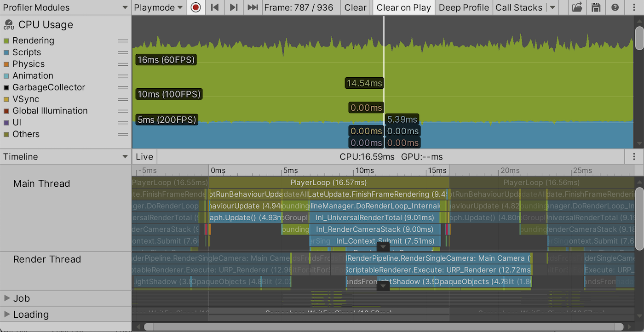Click the 16ms (60FPS) chart label
This screenshot has width=644, height=332.
point(166,60)
